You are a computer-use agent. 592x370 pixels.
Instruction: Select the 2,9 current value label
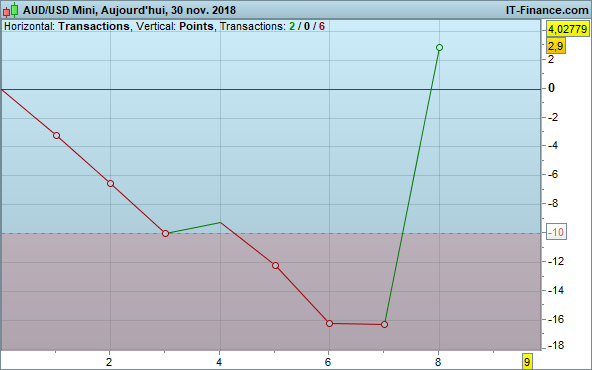point(556,46)
